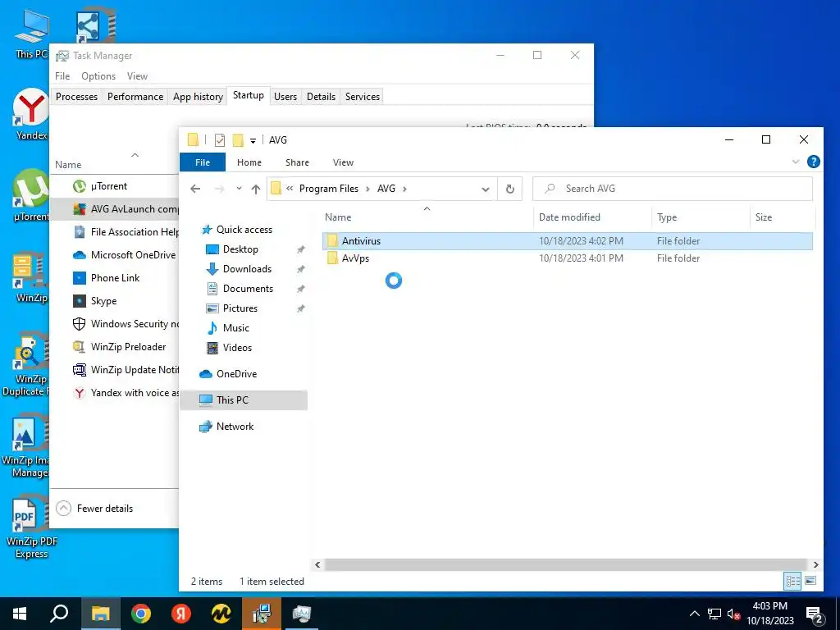This screenshot has height=630, width=840.
Task: Show hidden system tray icons
Action: [694, 614]
